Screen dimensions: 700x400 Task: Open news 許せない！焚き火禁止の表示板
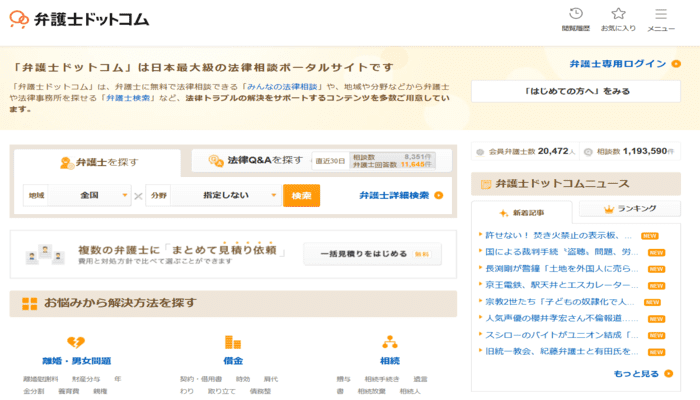(558, 235)
